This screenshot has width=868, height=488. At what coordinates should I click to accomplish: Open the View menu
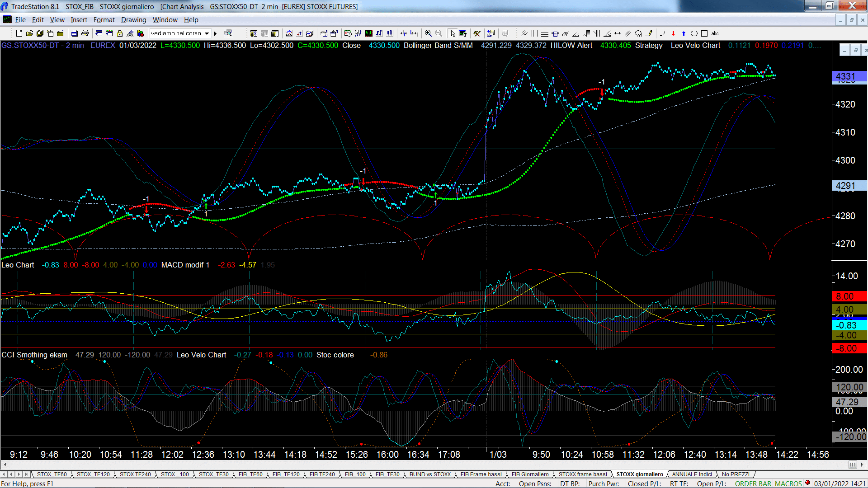57,20
